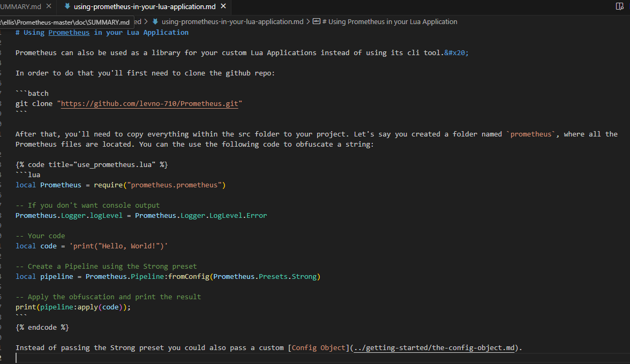630x364 pixels.
Task: Click the heading symbol icon in the breadcrumb
Action: coord(317,21)
